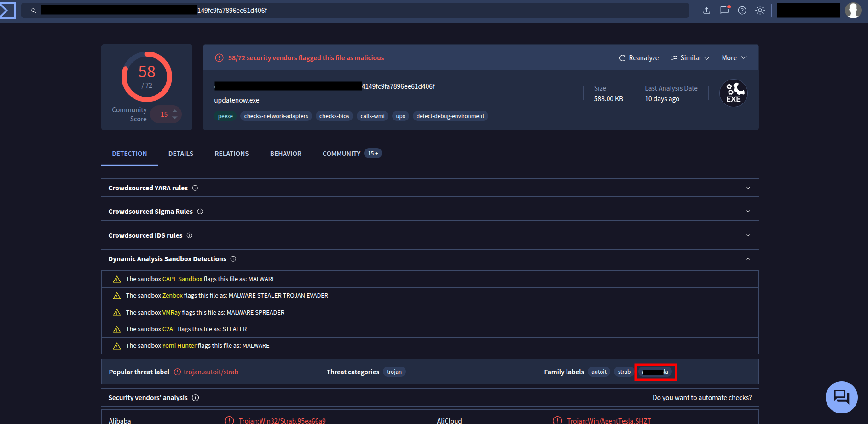Click the search input field

[x=359, y=11]
